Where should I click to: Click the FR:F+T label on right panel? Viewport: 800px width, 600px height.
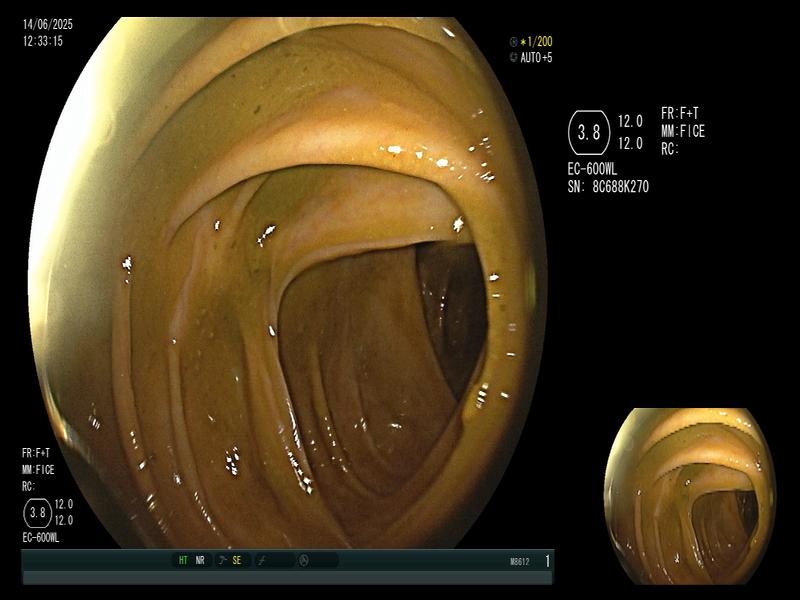pyautogui.click(x=680, y=113)
